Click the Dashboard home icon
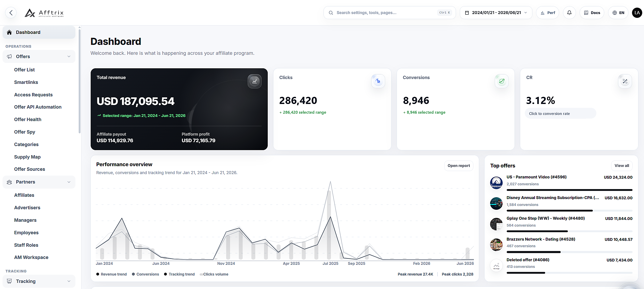644x289 pixels. (9, 32)
